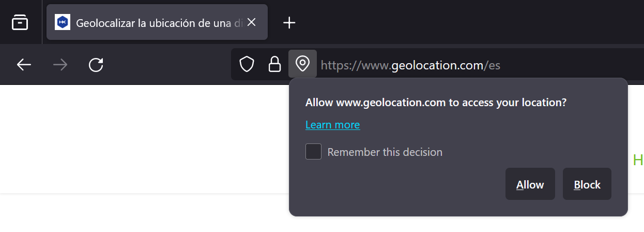Tick the Remember this decision checkbox

click(313, 152)
